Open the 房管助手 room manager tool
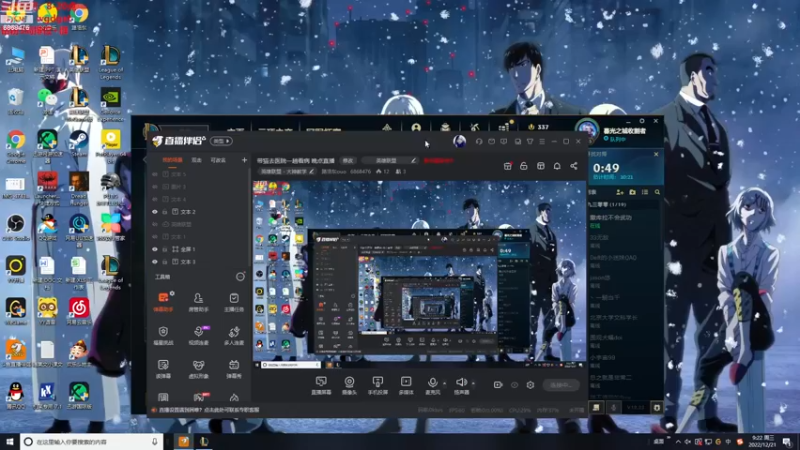The height and width of the screenshot is (450, 800). (x=198, y=302)
